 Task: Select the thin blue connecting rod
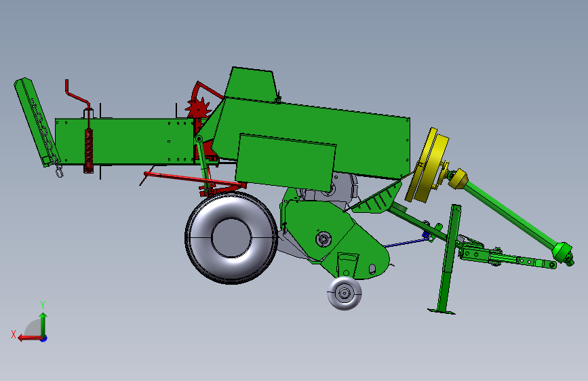pos(406,243)
